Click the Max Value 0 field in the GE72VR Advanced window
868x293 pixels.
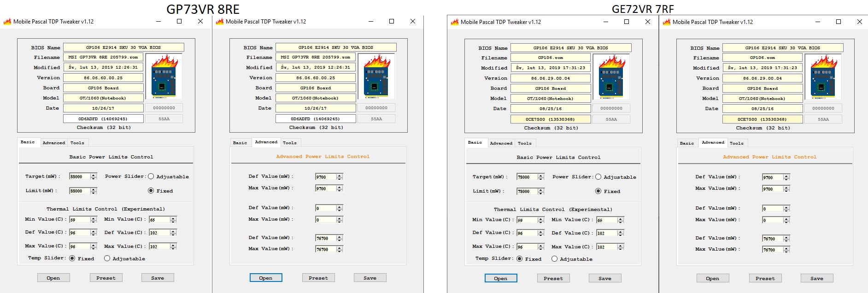point(773,220)
